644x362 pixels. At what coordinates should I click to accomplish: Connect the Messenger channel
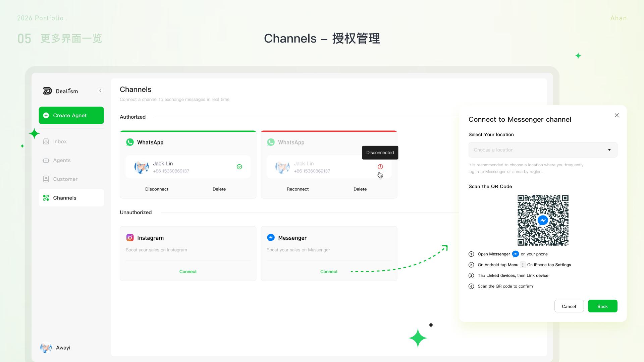click(x=329, y=271)
